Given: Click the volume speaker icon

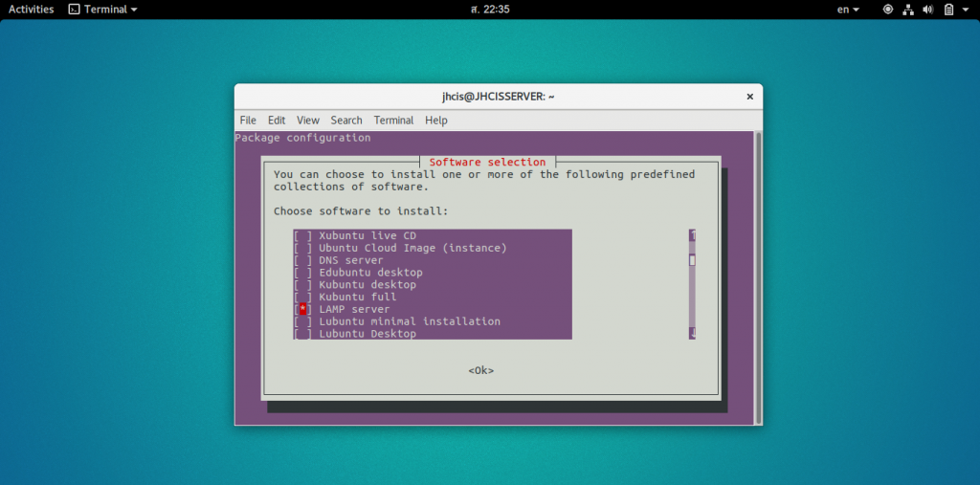Looking at the screenshot, I should tap(928, 10).
